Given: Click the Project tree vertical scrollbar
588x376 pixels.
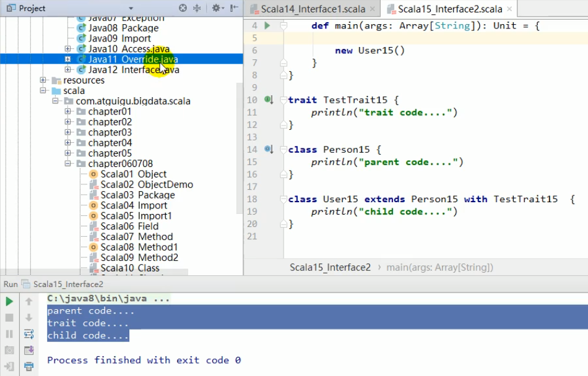Looking at the screenshot, I should [x=240, y=148].
